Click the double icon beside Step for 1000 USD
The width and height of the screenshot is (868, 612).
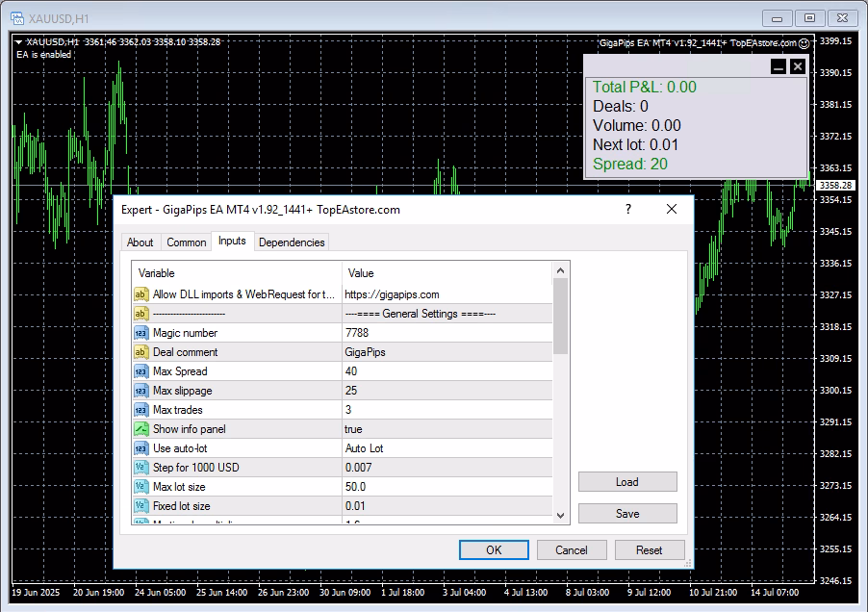click(140, 468)
